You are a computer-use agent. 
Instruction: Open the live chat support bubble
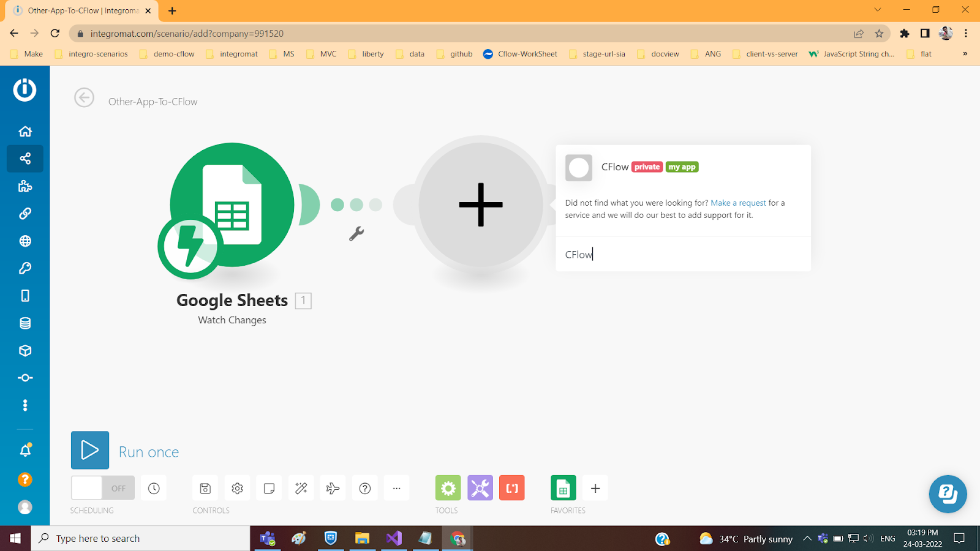(948, 494)
